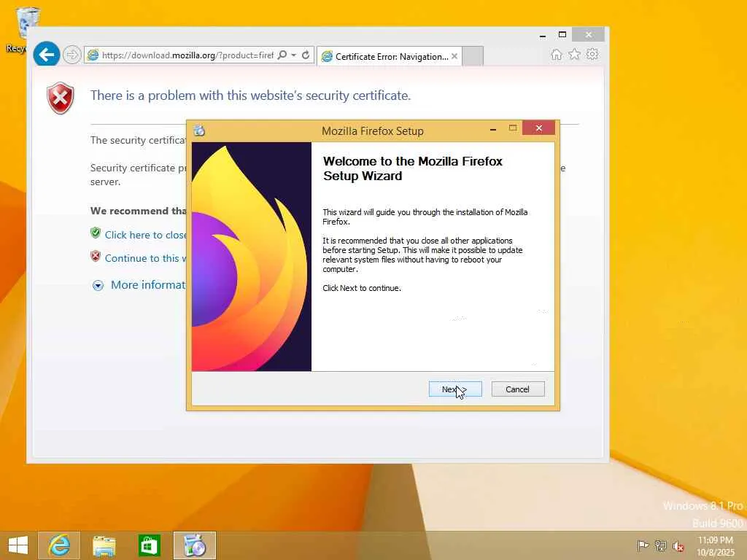
Task: Open Internet Explorer from the taskbar
Action: click(x=59, y=545)
